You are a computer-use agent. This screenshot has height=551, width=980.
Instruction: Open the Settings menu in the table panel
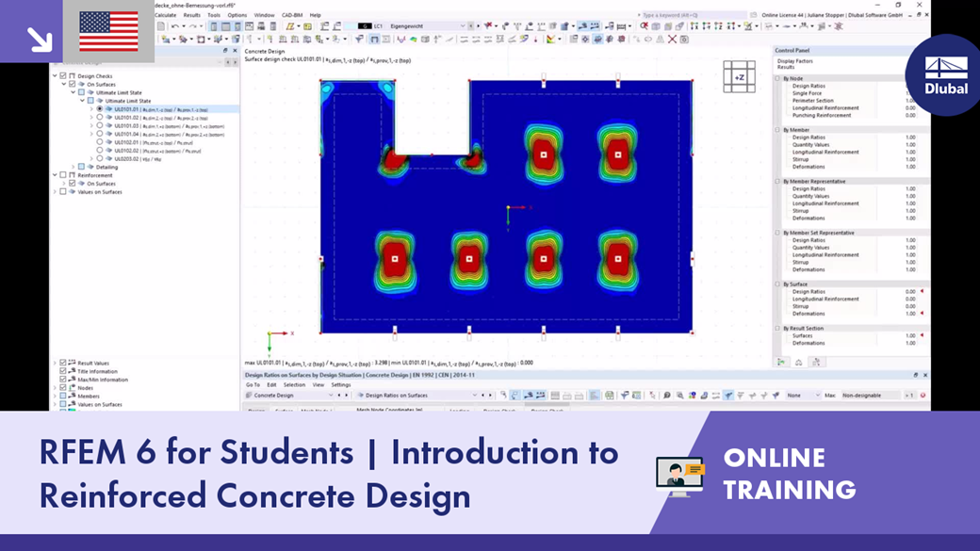click(340, 385)
